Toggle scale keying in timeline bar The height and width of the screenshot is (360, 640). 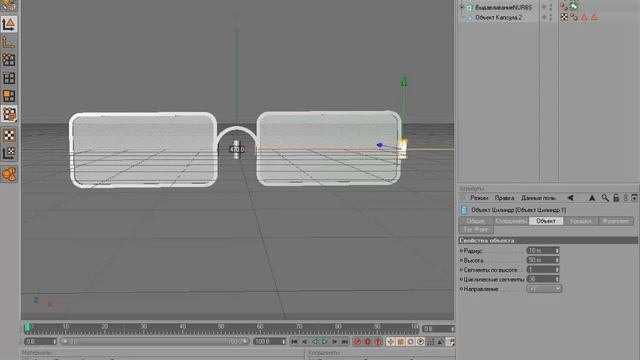(x=401, y=342)
